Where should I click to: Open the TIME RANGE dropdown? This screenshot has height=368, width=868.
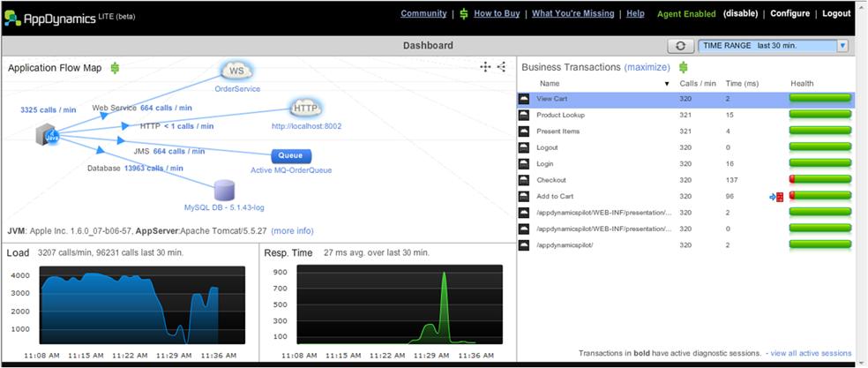(x=773, y=46)
